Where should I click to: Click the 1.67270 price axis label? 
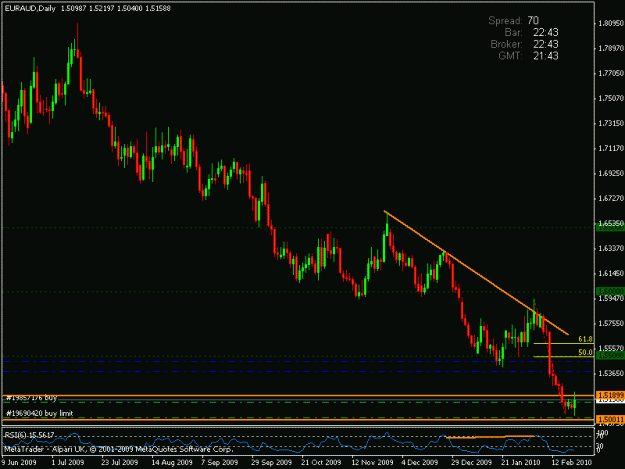[x=611, y=198]
